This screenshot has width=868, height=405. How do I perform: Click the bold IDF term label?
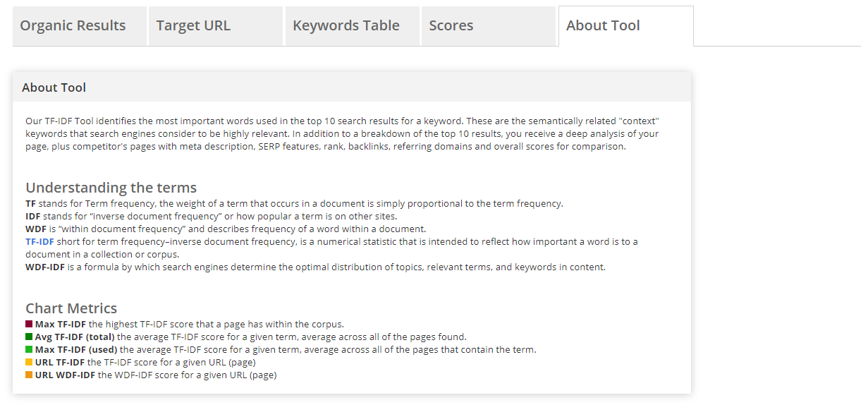tap(31, 217)
